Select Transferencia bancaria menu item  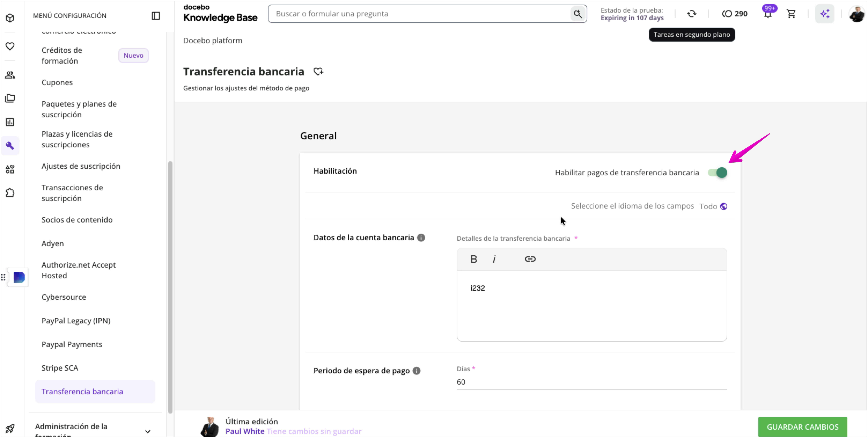pyautogui.click(x=95, y=391)
